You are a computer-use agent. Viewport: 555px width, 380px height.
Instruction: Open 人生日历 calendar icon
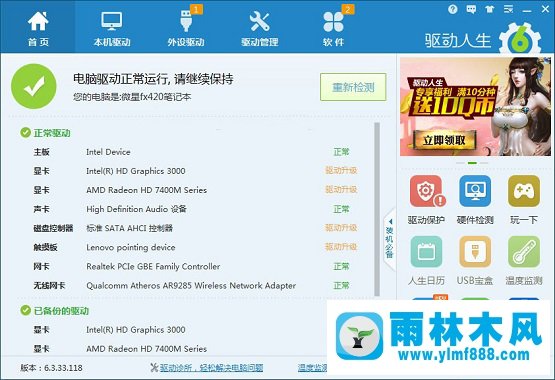[426, 252]
